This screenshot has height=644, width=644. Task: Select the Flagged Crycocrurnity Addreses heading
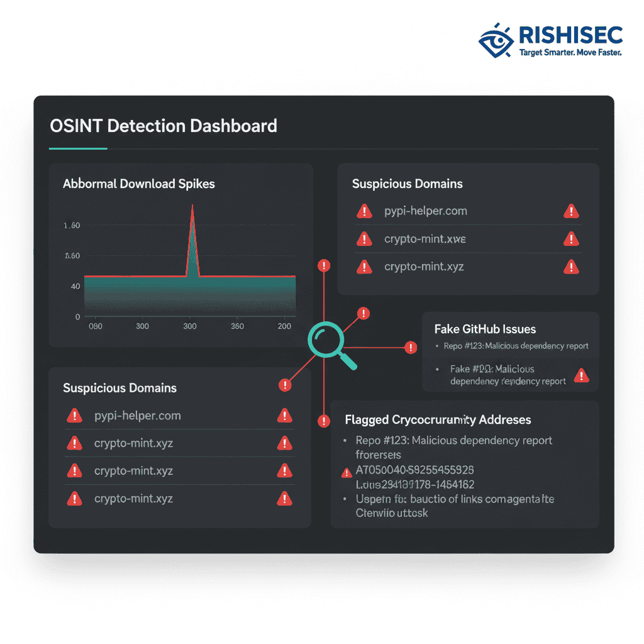click(x=438, y=419)
